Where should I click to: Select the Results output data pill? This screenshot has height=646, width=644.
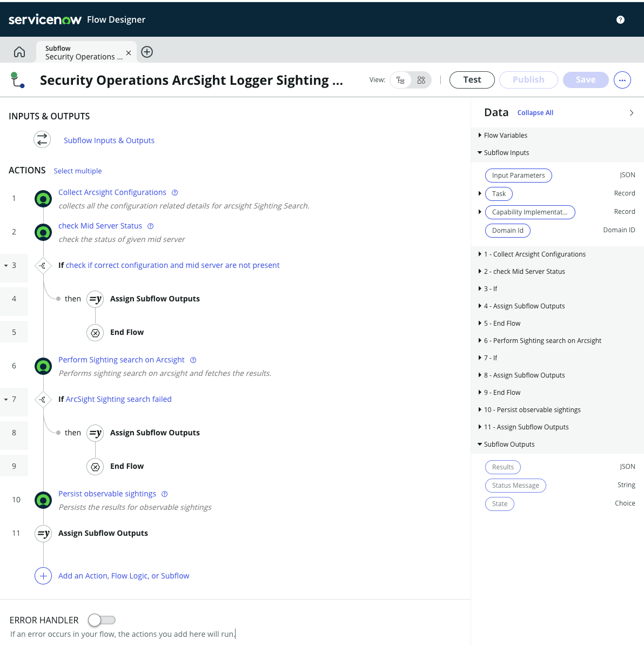pos(502,467)
